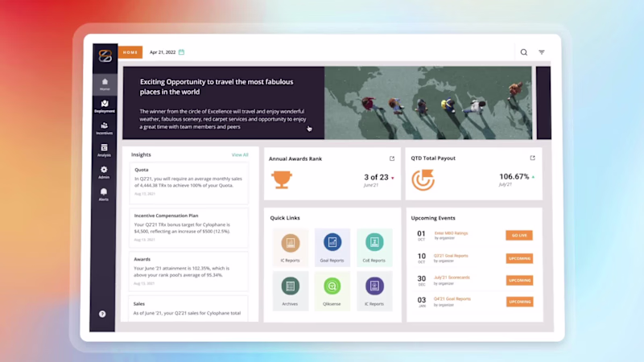Screen dimensions: 644x362
Task: Click the Quick Links heading
Action: pos(285,218)
